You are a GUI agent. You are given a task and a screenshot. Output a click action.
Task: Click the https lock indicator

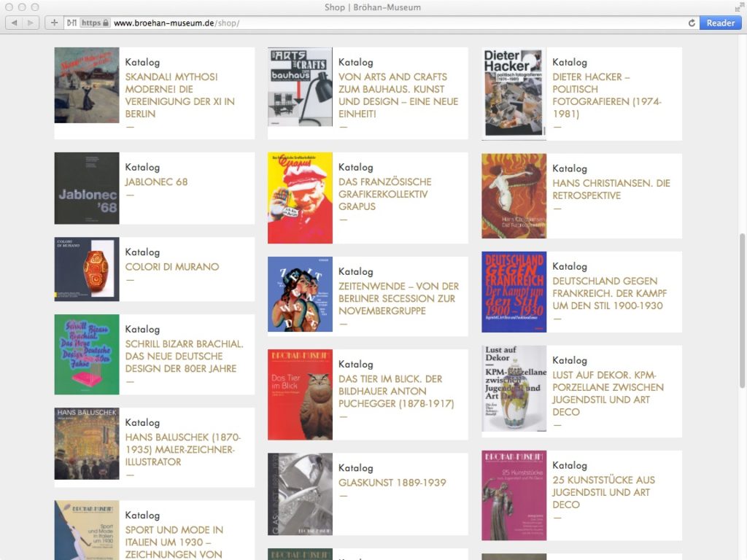[95, 23]
